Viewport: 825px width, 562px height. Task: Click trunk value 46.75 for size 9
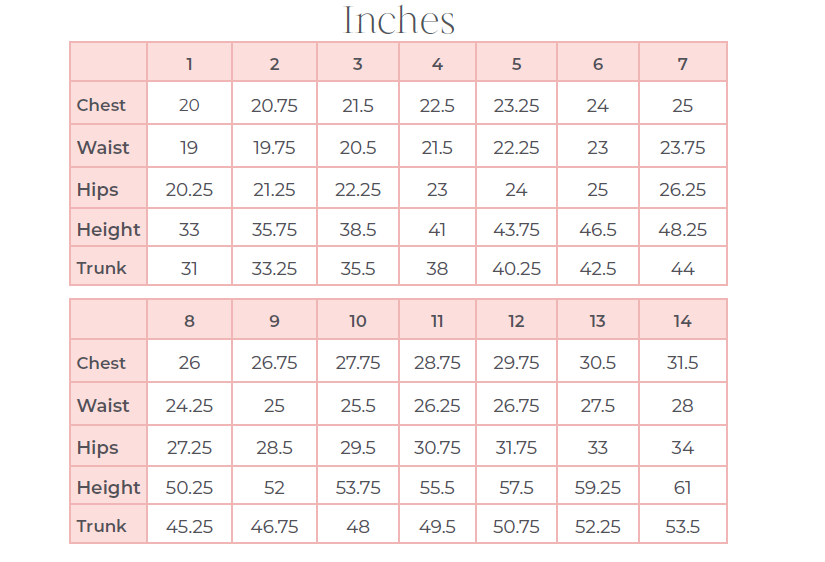[x=274, y=527]
